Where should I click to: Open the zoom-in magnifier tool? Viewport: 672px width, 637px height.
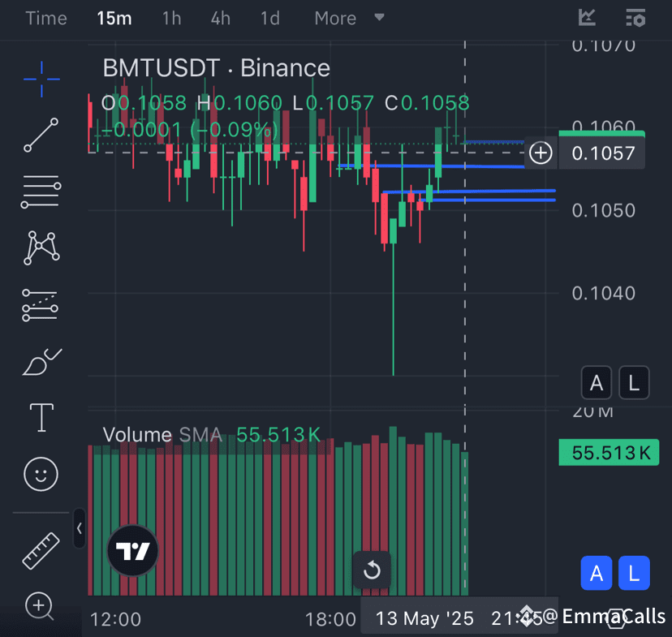(x=41, y=607)
